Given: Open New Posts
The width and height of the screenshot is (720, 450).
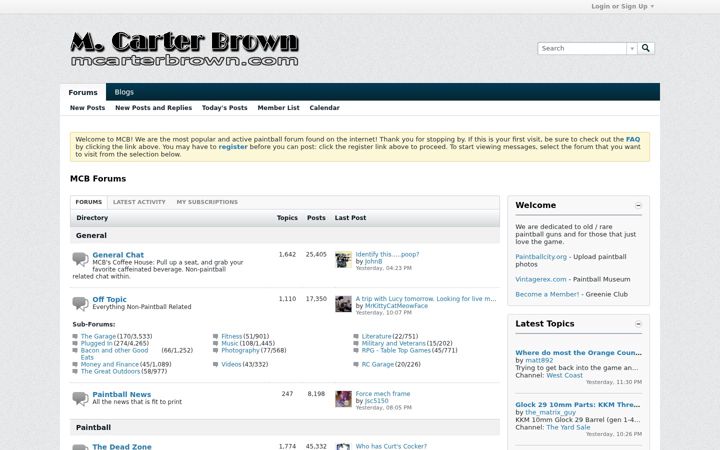Looking at the screenshot, I should tap(87, 108).
